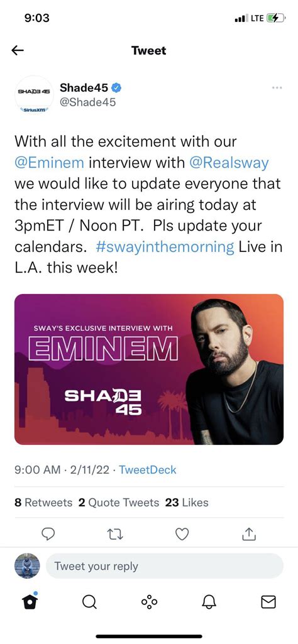Open the Notifications bell icon
The width and height of the screenshot is (298, 644).
click(209, 602)
